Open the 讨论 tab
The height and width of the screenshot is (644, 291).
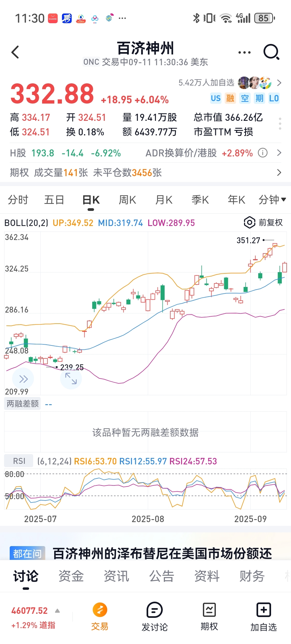tap(26, 576)
